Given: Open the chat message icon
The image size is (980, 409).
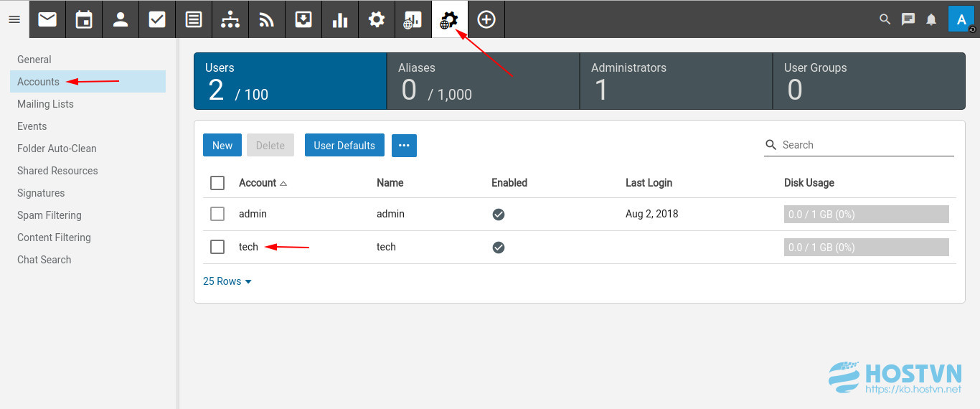Looking at the screenshot, I should 908,19.
